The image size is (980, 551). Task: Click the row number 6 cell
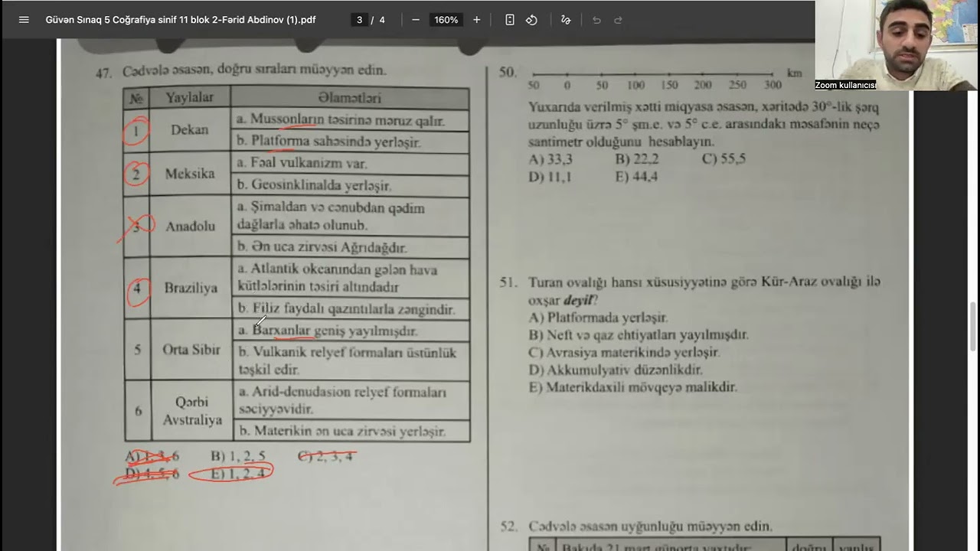coord(138,411)
